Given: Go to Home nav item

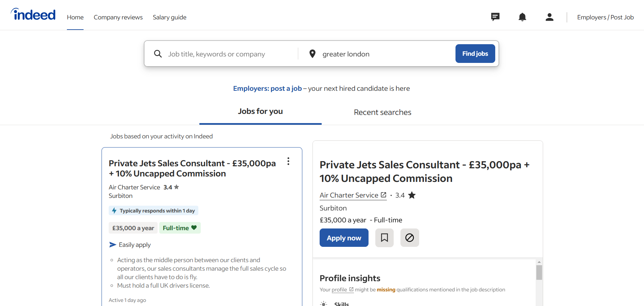Looking at the screenshot, I should pyautogui.click(x=75, y=17).
